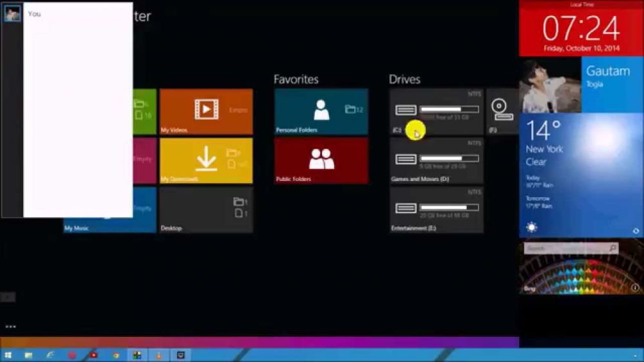
Task: Click the Bing info icon
Action: [x=635, y=288]
